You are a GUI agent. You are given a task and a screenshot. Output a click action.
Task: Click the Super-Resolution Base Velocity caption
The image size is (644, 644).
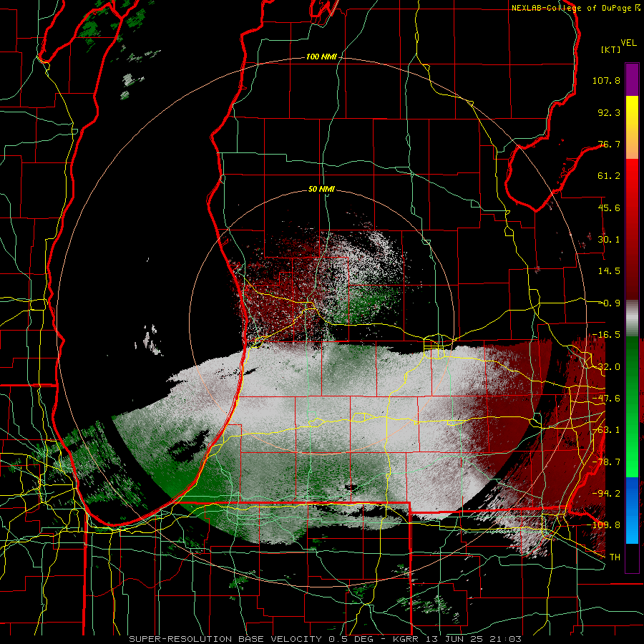point(326,639)
